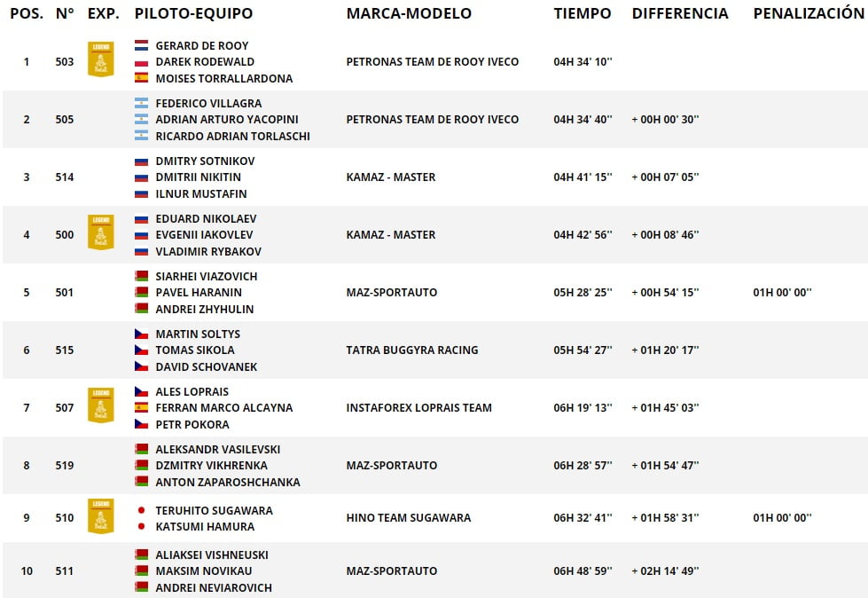Click the Legend badge beside Eduard Nikolaev

click(x=101, y=232)
